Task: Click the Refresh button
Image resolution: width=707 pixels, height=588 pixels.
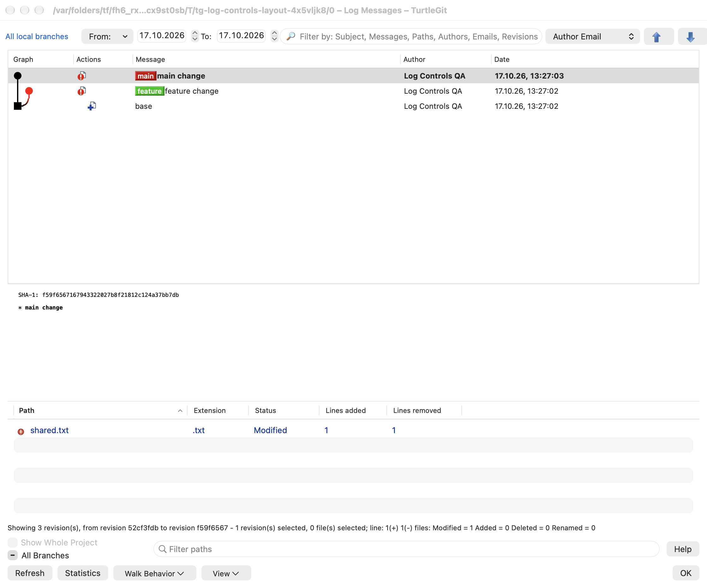Action: (30, 573)
